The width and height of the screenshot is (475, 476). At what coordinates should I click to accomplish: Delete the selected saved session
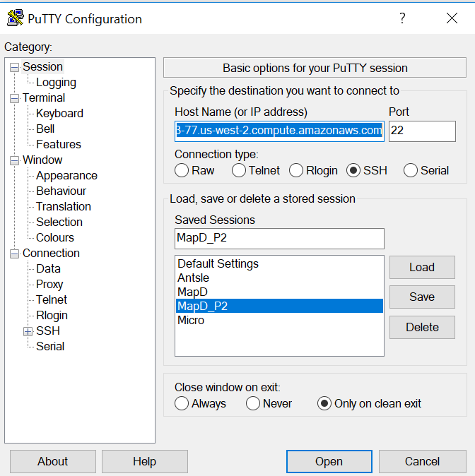tap(422, 328)
